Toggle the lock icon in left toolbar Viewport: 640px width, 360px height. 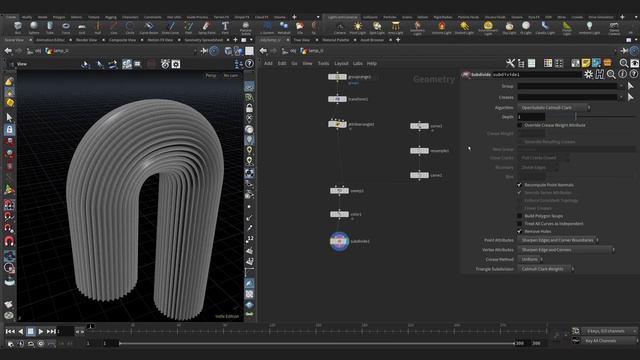[9, 130]
